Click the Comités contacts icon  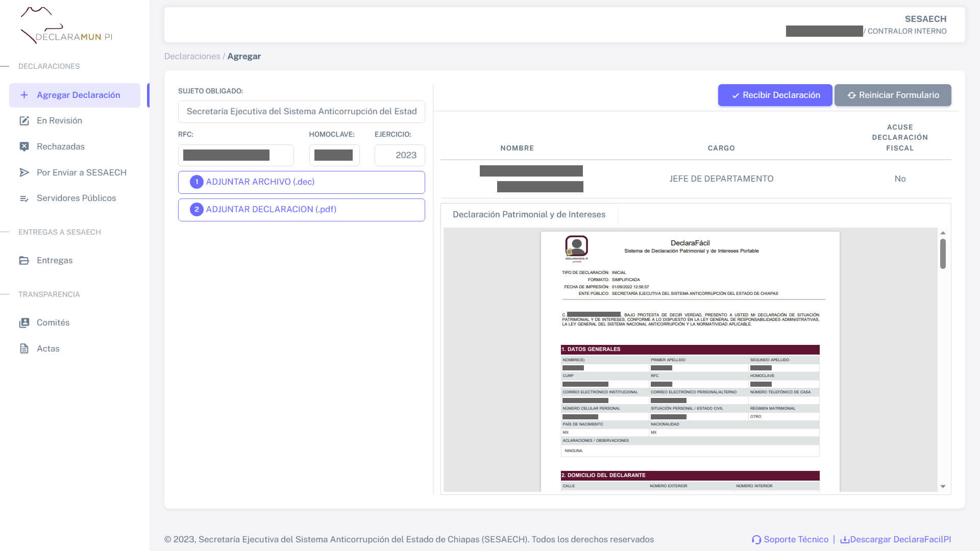24,323
